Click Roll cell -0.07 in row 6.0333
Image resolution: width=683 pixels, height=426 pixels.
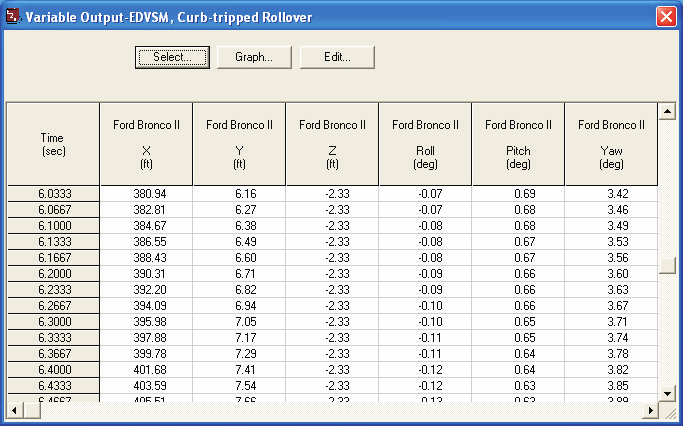[425, 193]
